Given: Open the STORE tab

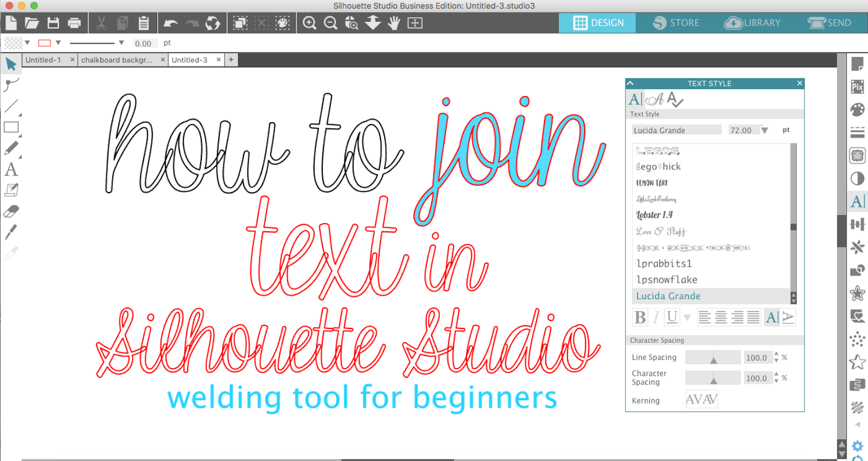Looking at the screenshot, I should tap(675, 23).
